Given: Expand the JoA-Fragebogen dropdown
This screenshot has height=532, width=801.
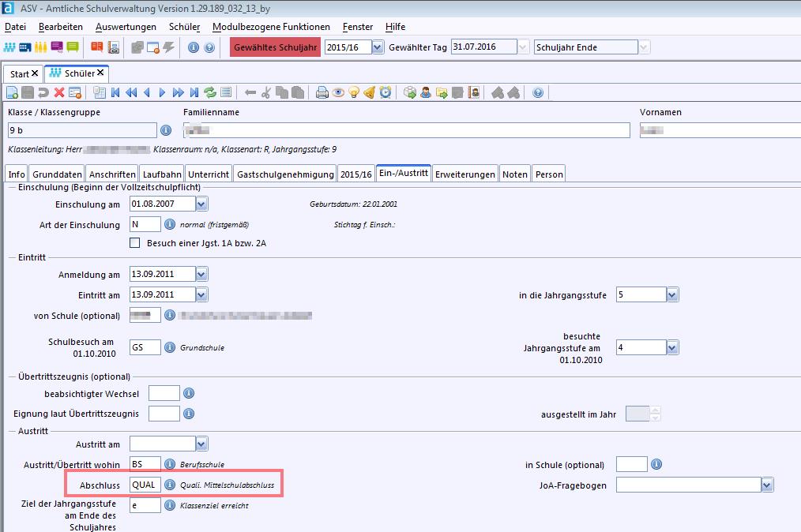Looking at the screenshot, I should pos(767,485).
